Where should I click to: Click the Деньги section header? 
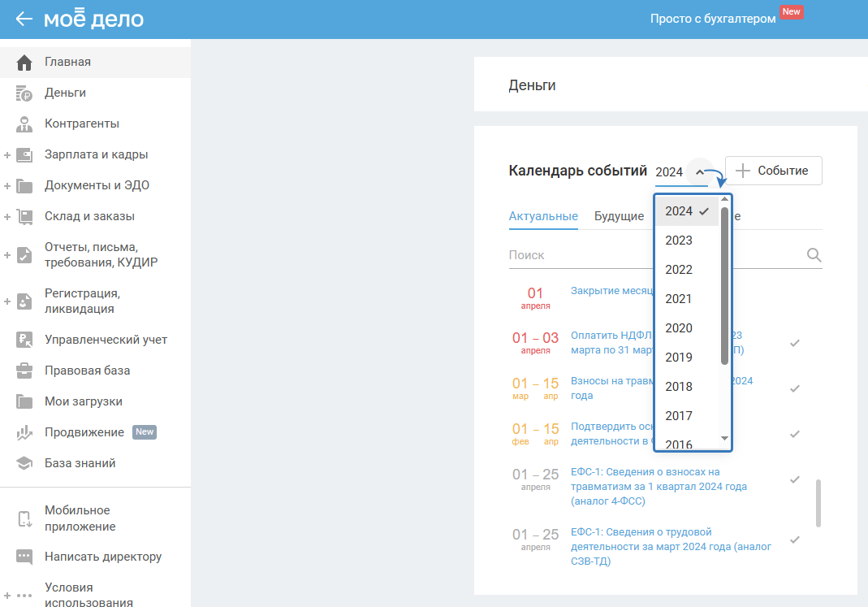(532, 85)
